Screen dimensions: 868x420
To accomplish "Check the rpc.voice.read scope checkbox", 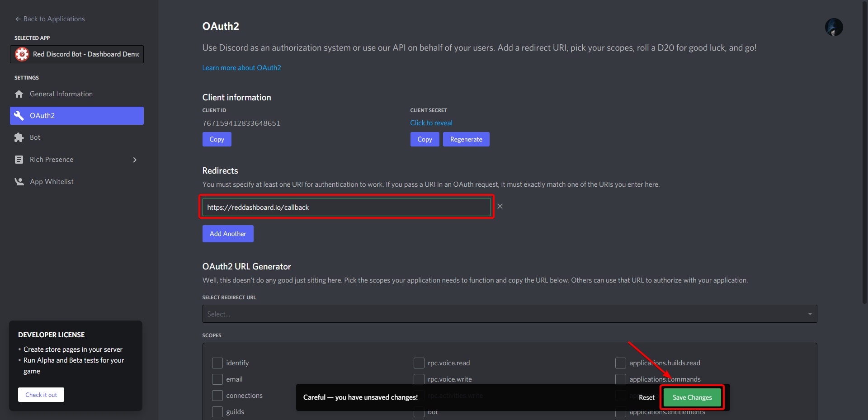I will click(419, 363).
